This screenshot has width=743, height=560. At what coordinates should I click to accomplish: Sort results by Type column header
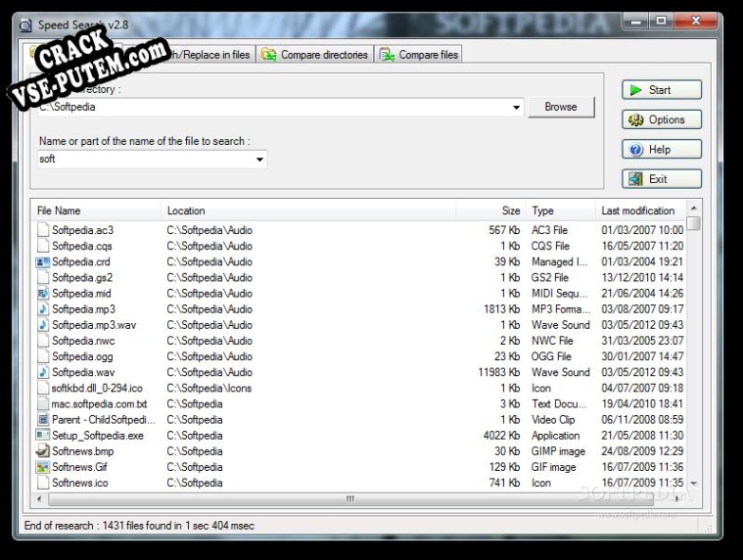tap(561, 210)
